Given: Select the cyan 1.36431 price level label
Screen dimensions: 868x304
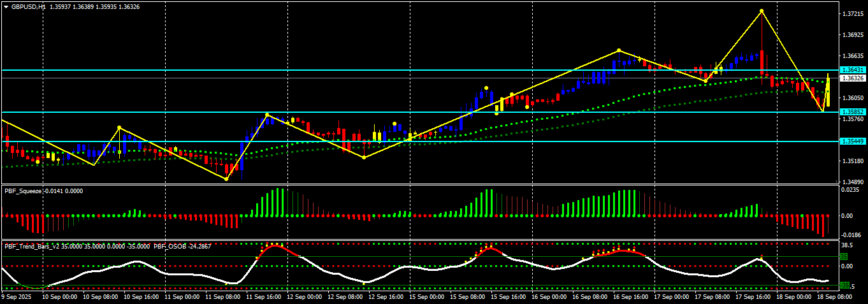Looking at the screenshot, I should [853, 69].
